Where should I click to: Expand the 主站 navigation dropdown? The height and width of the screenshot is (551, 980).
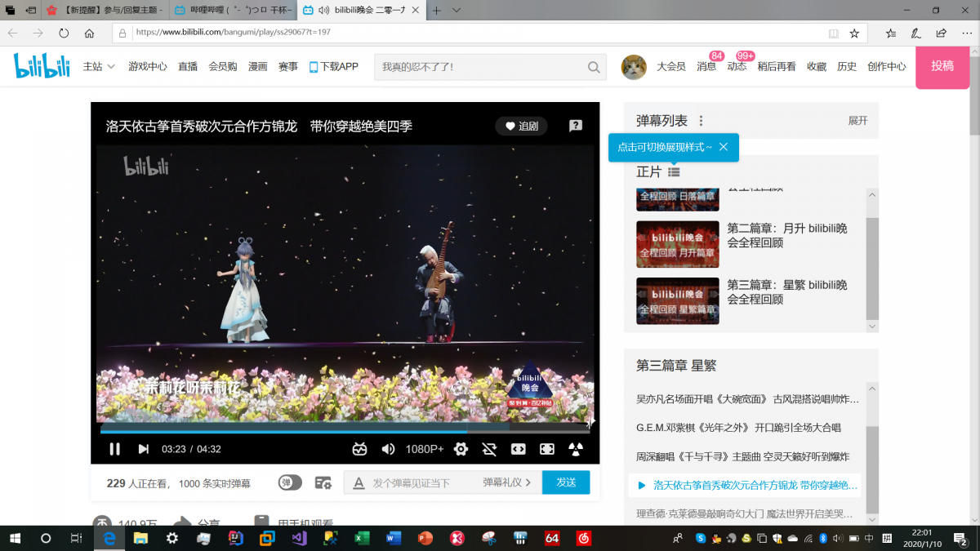[x=99, y=67]
